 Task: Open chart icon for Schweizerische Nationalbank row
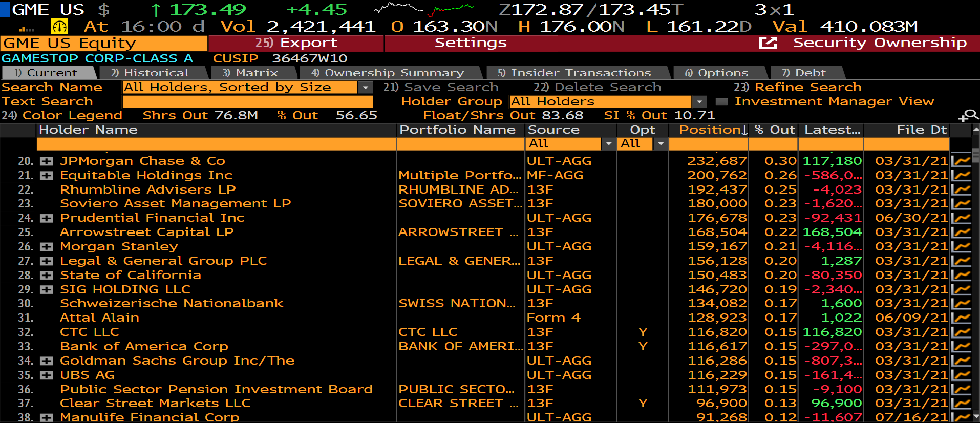click(961, 304)
